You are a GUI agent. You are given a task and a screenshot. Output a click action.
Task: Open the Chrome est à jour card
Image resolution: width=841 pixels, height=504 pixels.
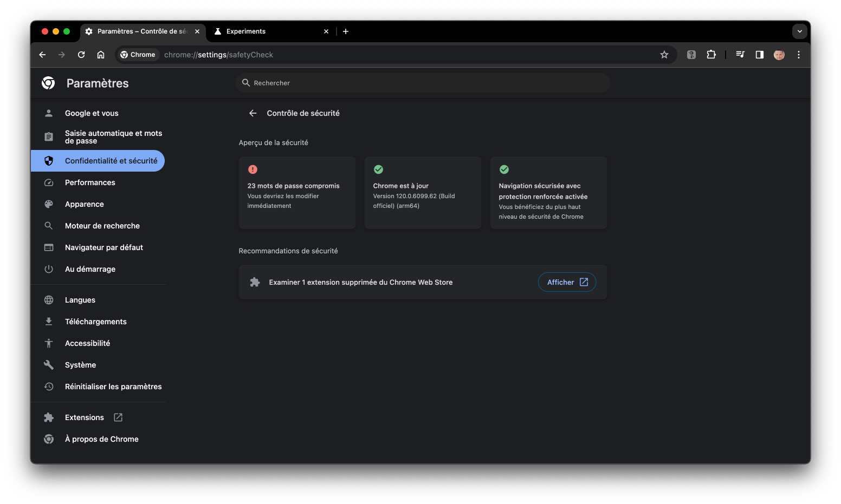pyautogui.click(x=423, y=193)
